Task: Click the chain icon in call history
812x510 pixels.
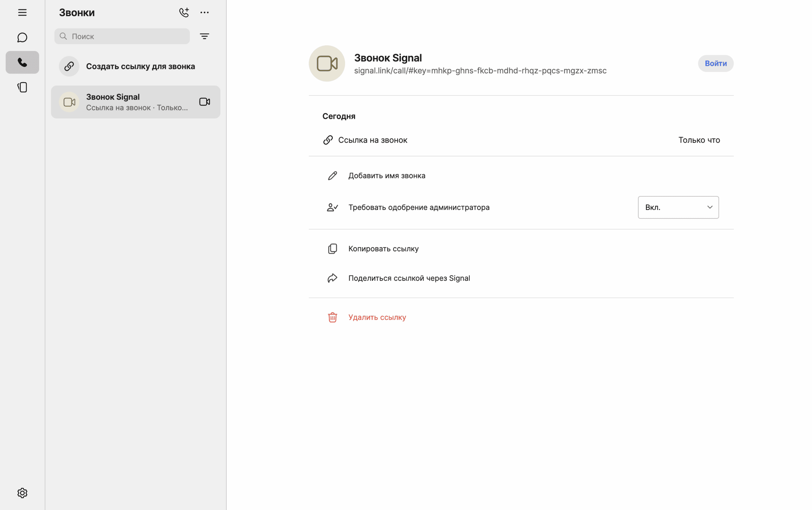Action: [x=328, y=140]
